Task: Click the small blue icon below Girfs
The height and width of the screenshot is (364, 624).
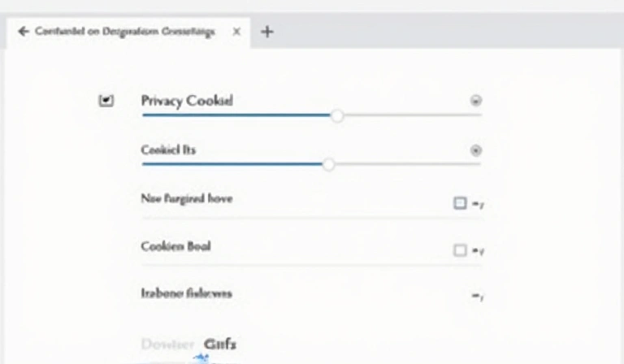Action: click(200, 357)
